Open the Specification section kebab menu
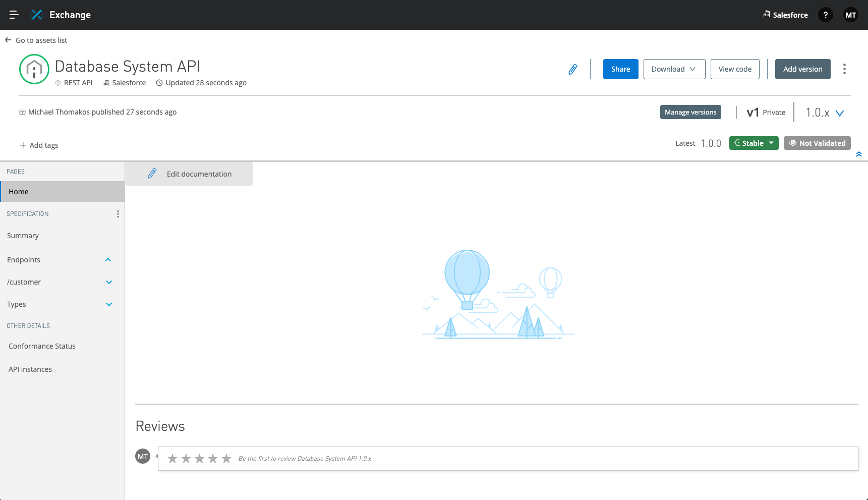 (118, 214)
